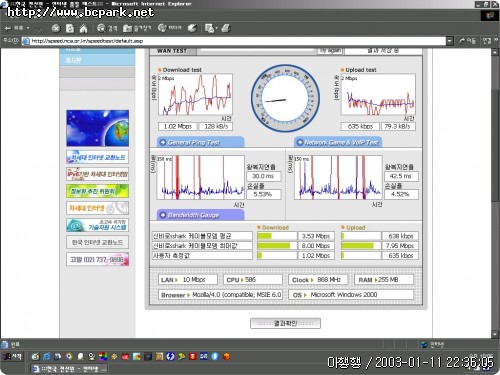Expand the Mail toolbar button dropdown
Image resolution: width=500 pixels, height=375 pixels.
pos(216,28)
